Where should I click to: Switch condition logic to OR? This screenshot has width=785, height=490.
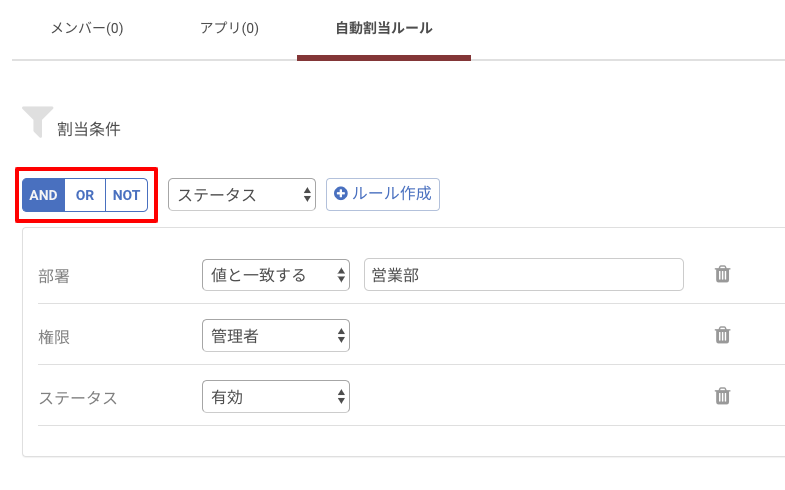coord(85,195)
